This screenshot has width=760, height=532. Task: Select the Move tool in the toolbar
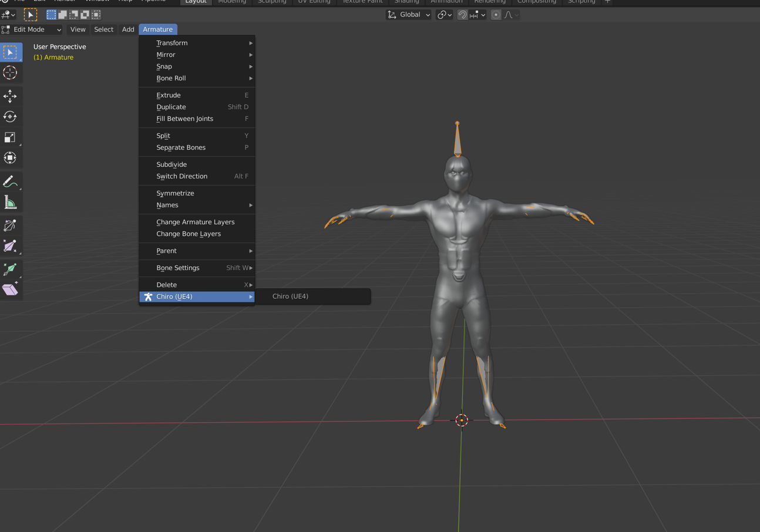(11, 96)
